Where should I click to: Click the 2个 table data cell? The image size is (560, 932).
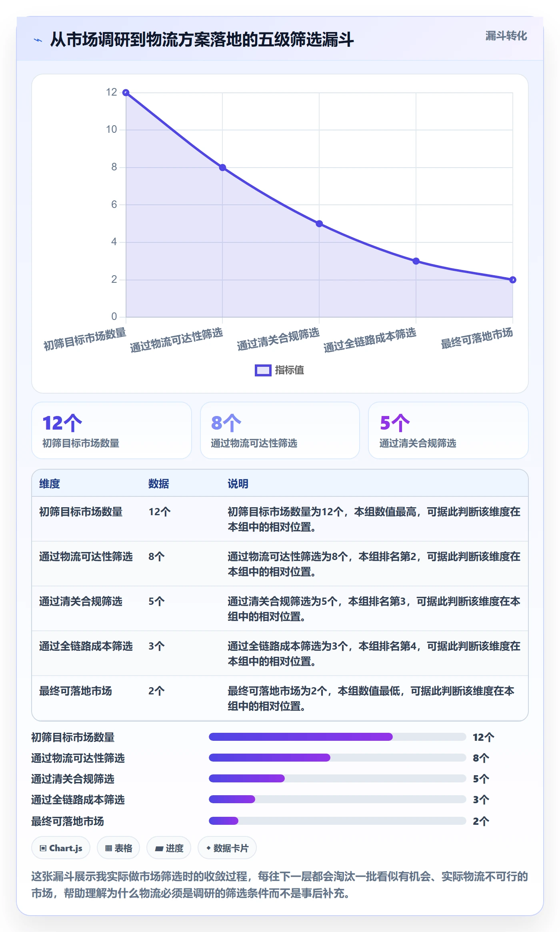pos(156,691)
